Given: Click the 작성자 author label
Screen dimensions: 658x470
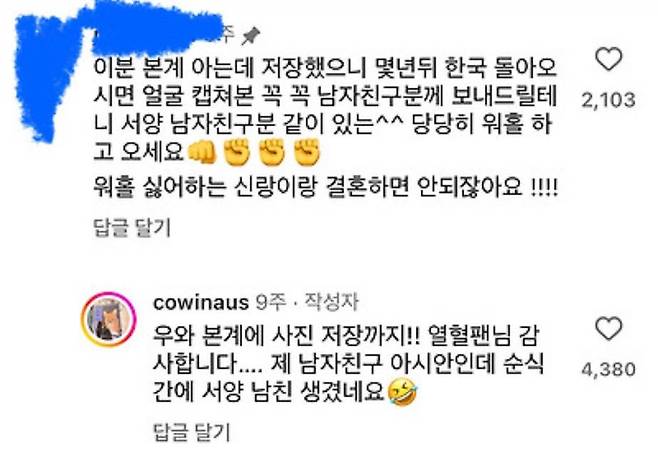Looking at the screenshot, I should click(332, 302).
